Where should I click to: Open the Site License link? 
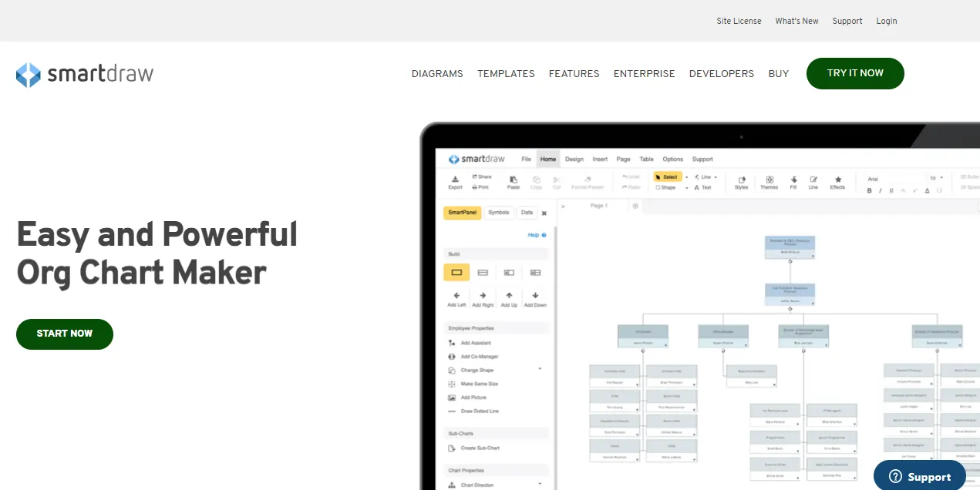739,21
